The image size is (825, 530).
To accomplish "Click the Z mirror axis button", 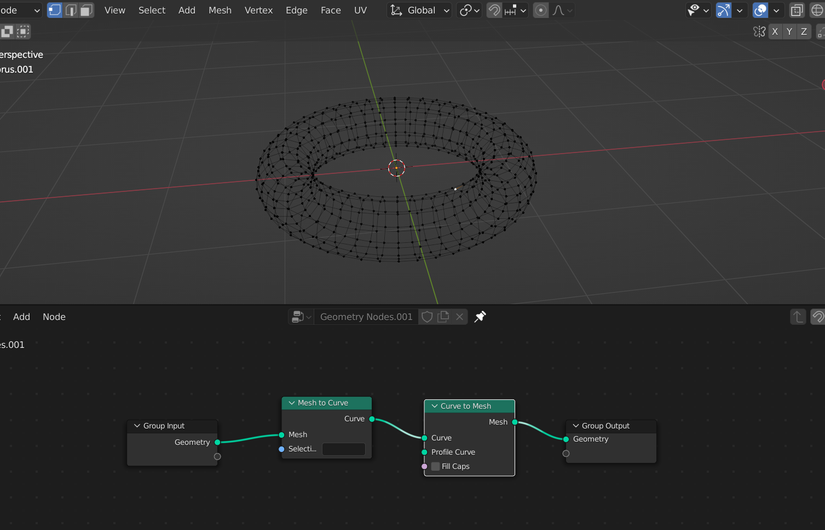I will (x=803, y=32).
